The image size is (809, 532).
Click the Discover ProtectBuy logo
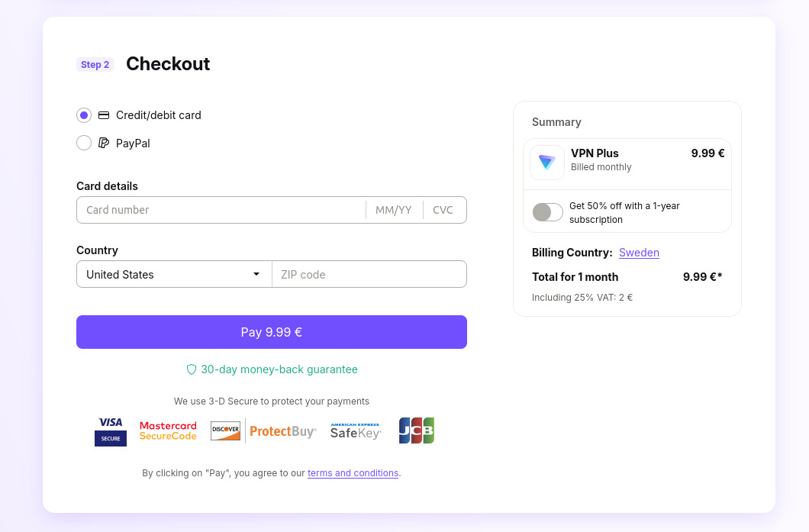(x=263, y=431)
